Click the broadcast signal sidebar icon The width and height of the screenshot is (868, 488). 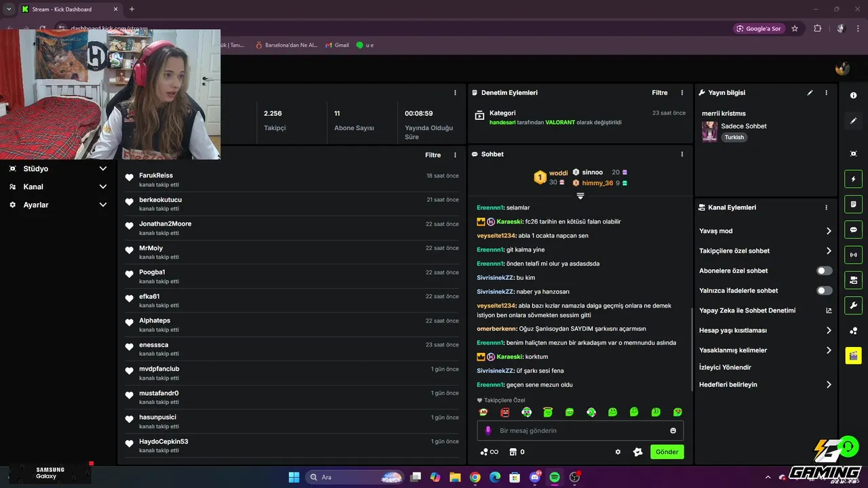(x=853, y=255)
